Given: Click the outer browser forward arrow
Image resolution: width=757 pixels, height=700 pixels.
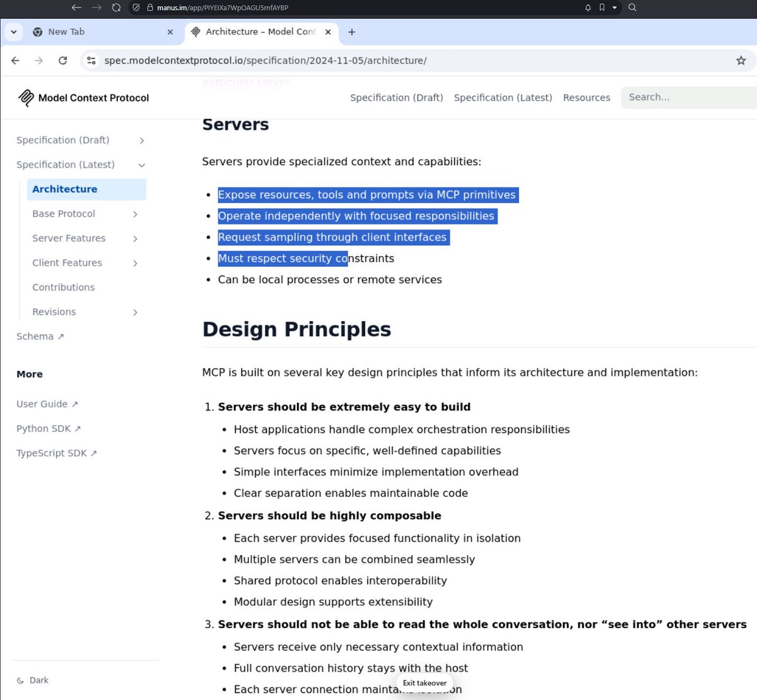Looking at the screenshot, I should pyautogui.click(x=97, y=8).
